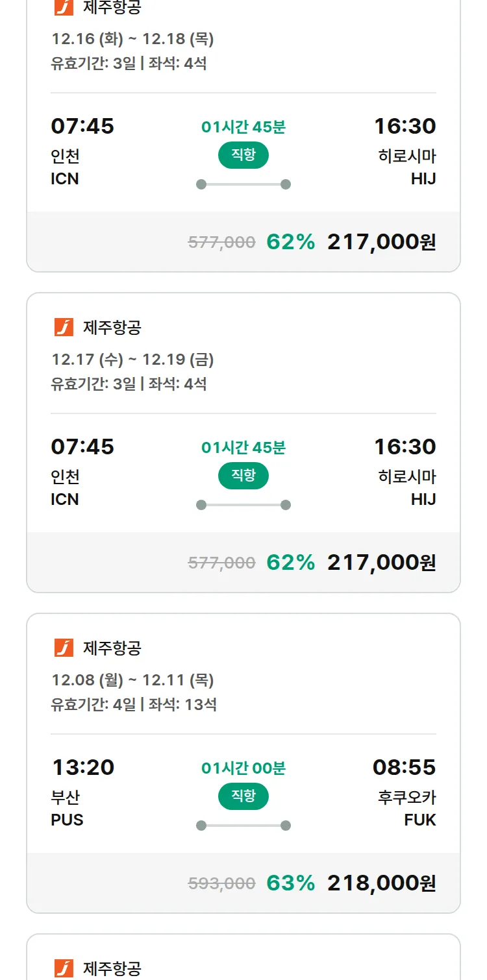Select the 217,000원 price for 12.17 flight
The height and width of the screenshot is (980, 487).
[x=381, y=563]
